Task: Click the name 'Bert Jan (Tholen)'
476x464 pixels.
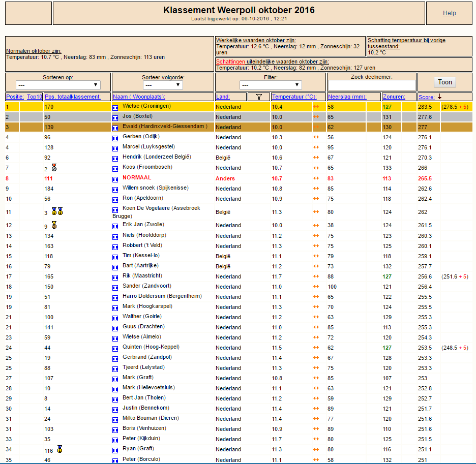Action: point(144,397)
